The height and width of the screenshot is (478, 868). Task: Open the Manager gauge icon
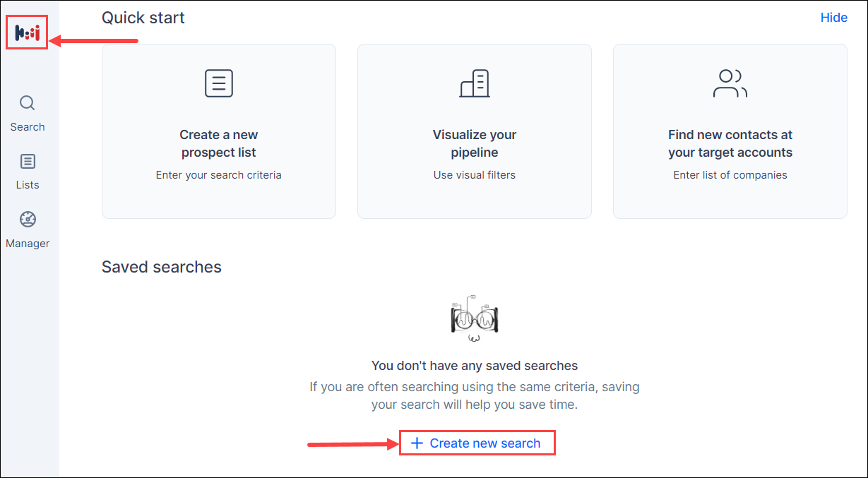[27, 220]
